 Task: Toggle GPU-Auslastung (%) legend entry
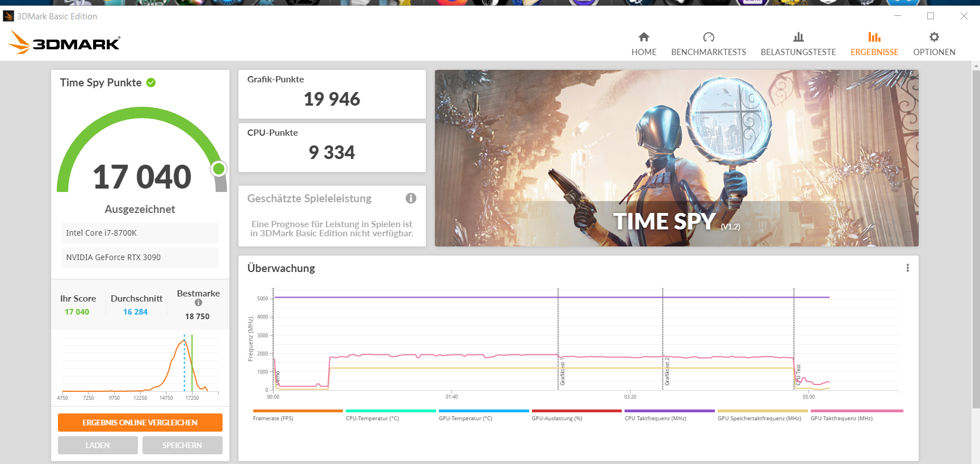pyautogui.click(x=576, y=415)
